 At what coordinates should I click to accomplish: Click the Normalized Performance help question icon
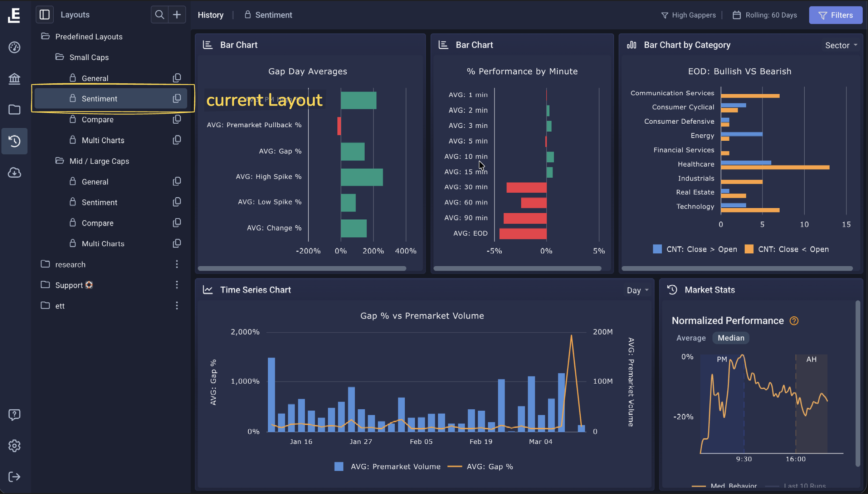[x=794, y=321]
